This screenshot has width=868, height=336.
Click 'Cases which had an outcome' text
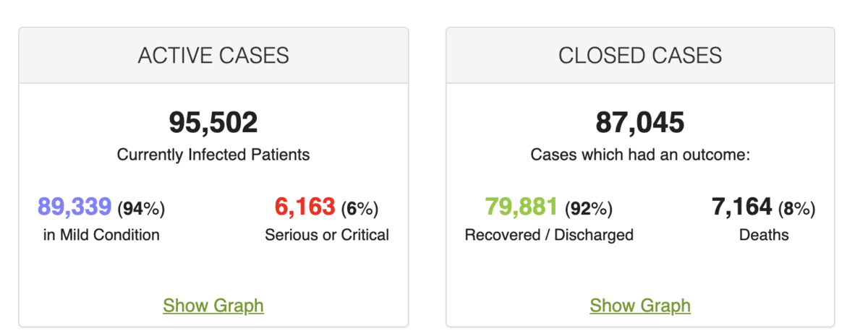[640, 155]
